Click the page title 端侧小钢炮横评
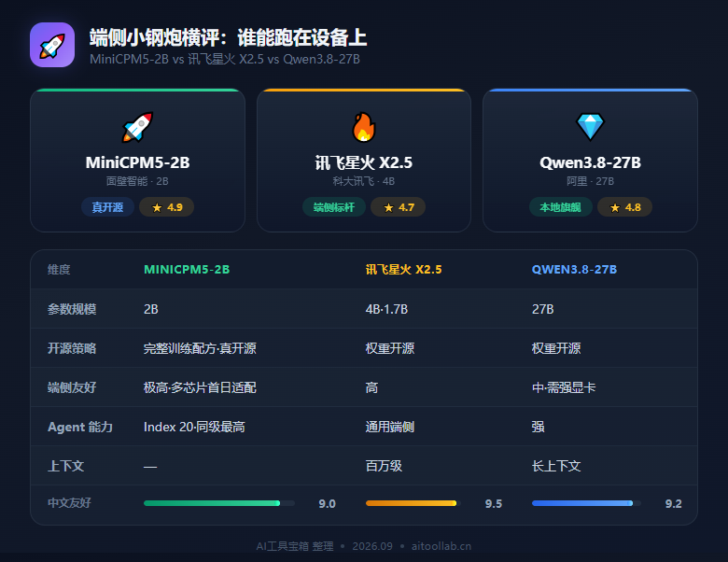Image resolution: width=728 pixels, height=562 pixels. tap(228, 37)
